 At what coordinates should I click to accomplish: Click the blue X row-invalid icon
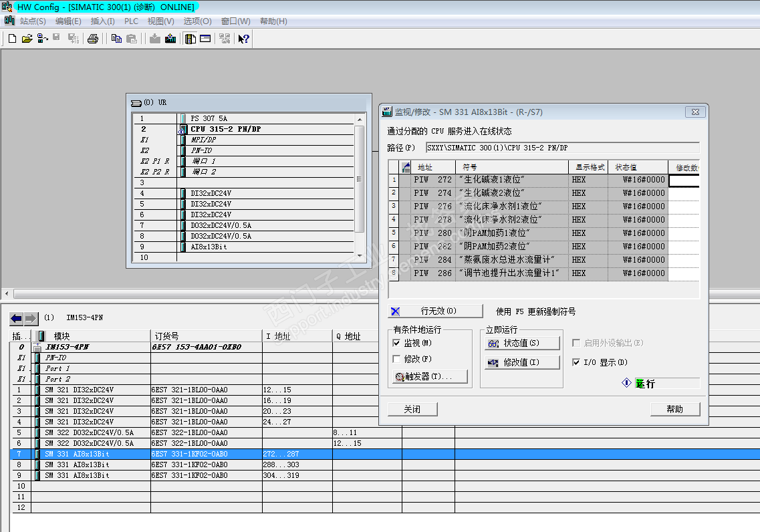tap(396, 311)
